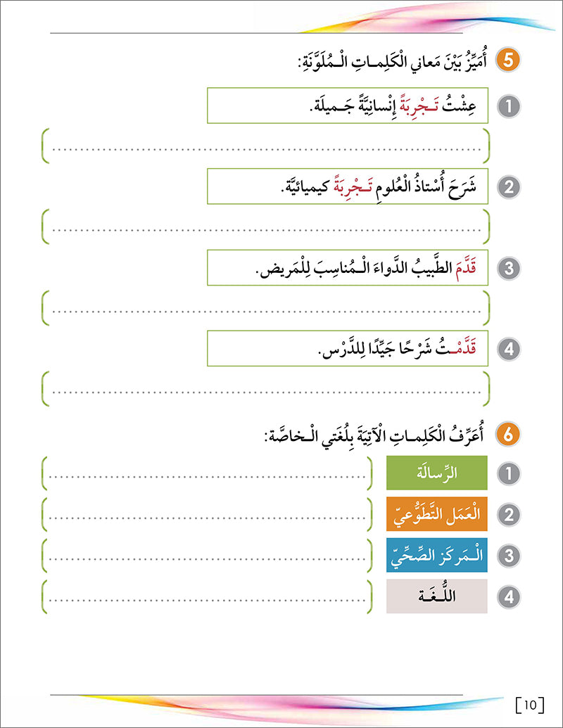This screenshot has height=728, width=563.
Task: Click the answer line under أستاذ العلوم sentence
Action: point(265,227)
